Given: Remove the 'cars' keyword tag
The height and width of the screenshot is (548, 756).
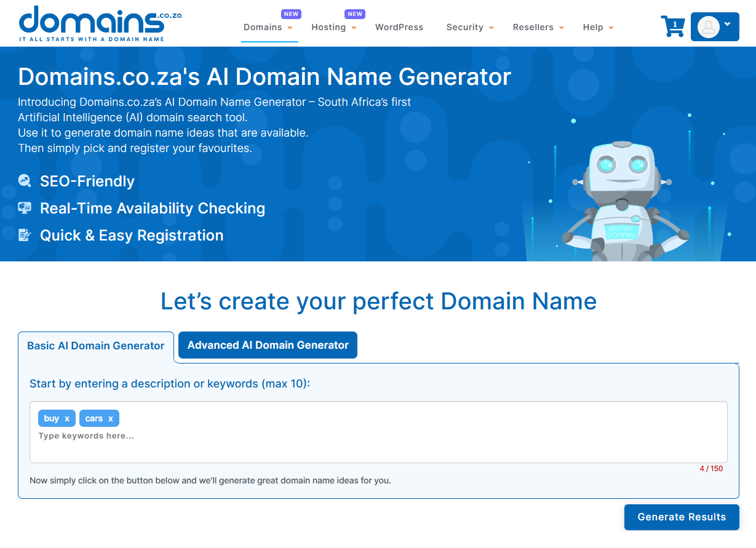Looking at the screenshot, I should [111, 418].
